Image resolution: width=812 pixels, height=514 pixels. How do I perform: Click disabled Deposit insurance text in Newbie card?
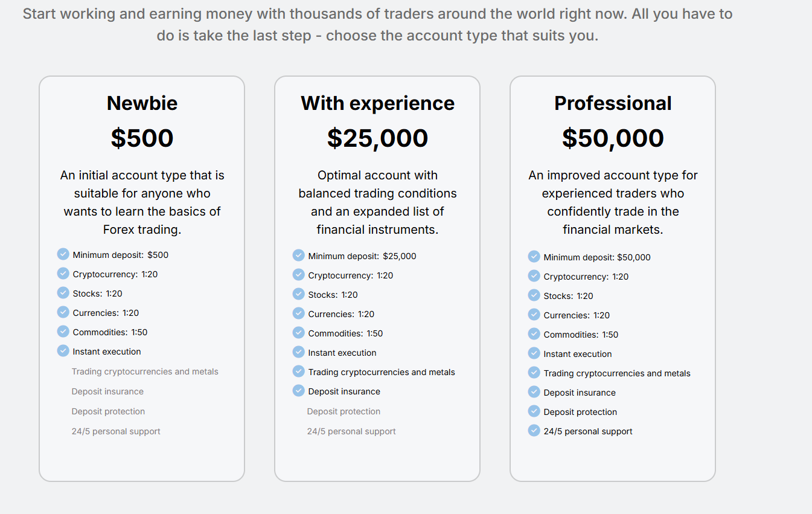pos(107,391)
